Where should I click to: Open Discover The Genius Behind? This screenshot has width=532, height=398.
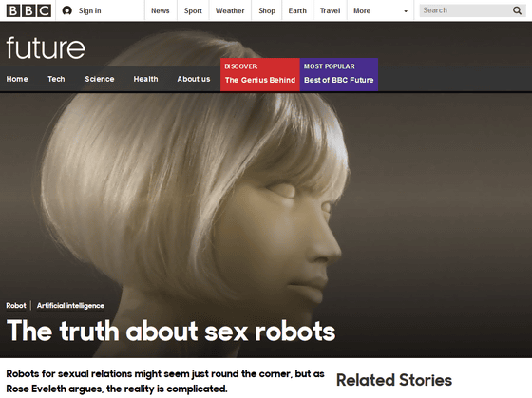point(260,74)
